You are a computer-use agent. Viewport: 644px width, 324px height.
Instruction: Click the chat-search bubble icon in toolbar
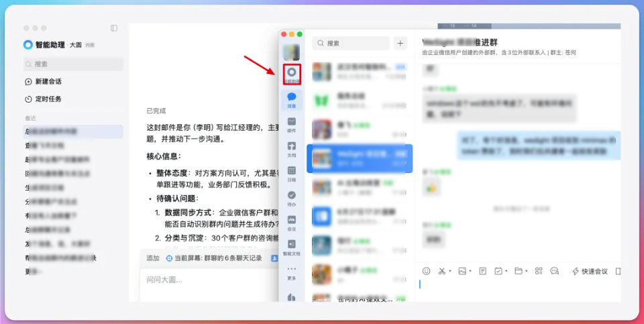(x=555, y=271)
